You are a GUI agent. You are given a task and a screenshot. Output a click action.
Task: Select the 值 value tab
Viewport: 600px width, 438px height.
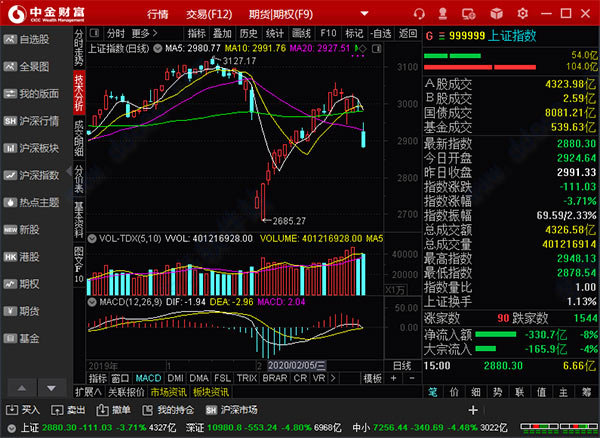(541, 392)
